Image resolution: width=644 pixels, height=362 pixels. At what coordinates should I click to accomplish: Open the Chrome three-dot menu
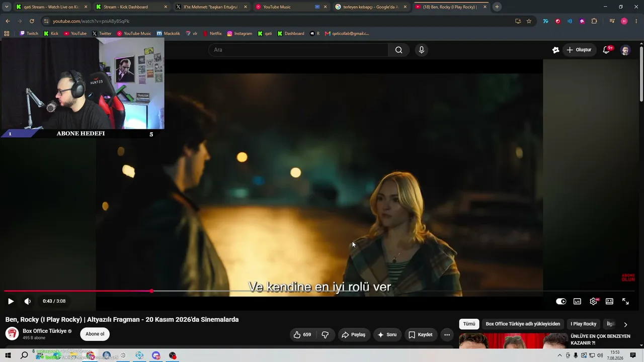(x=636, y=21)
